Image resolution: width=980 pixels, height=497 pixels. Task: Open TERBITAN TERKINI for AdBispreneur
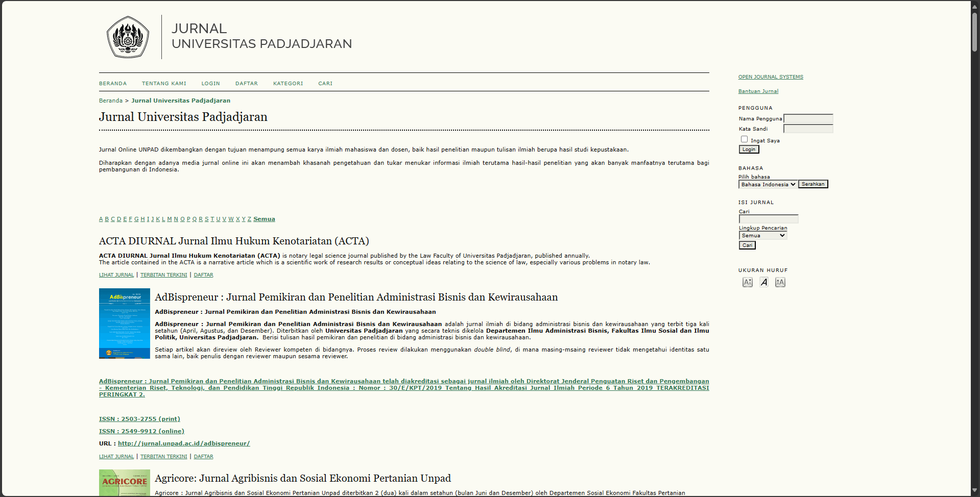(x=164, y=457)
